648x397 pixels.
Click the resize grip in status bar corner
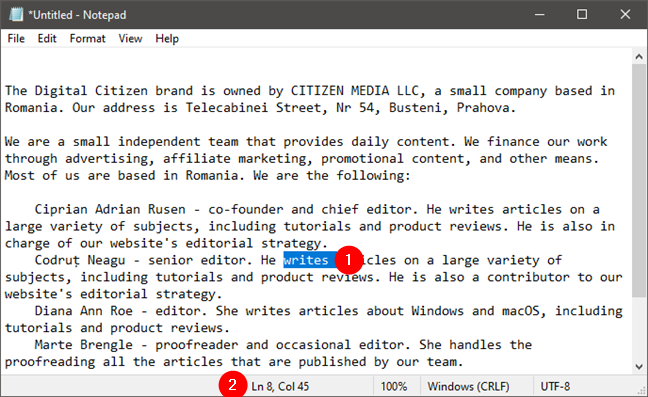641,390
